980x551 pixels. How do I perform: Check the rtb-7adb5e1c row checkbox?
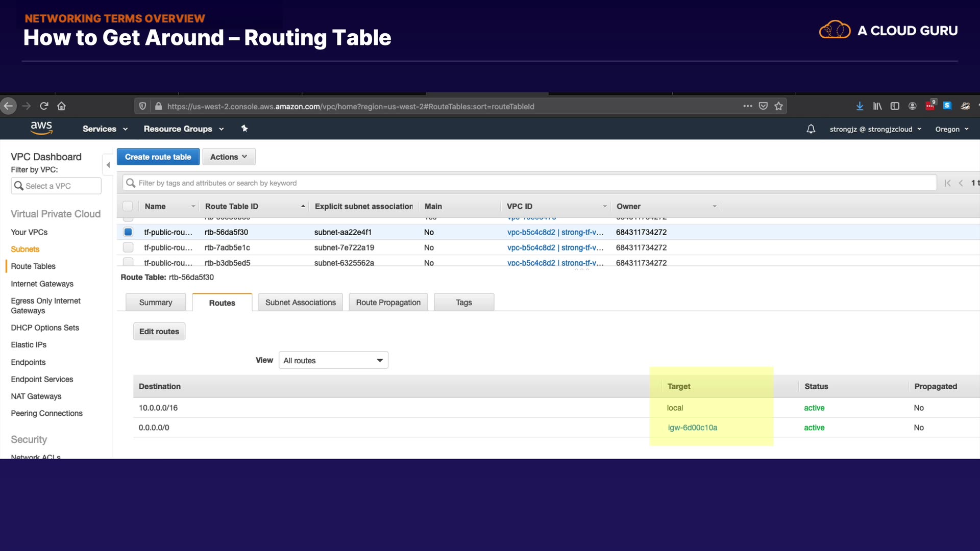coord(128,247)
